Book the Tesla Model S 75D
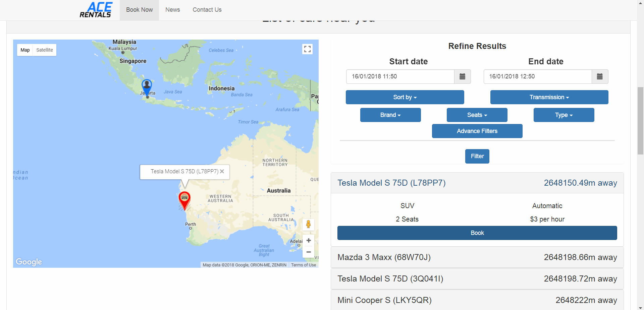The image size is (644, 310). pos(477,233)
